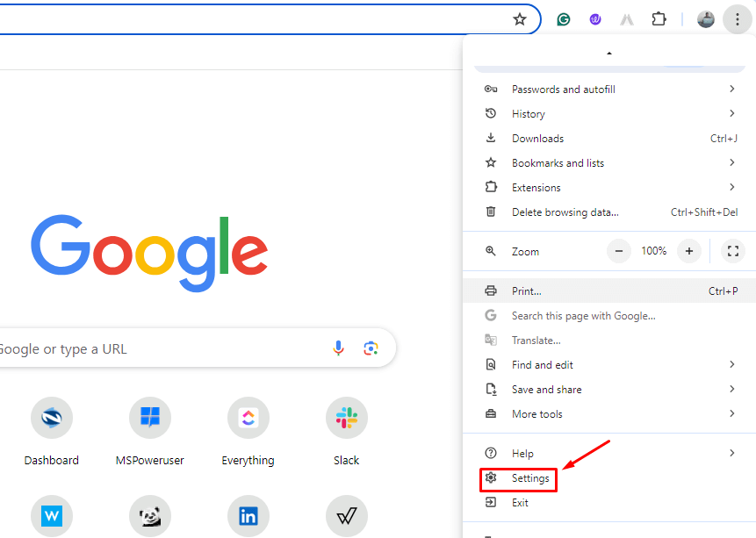Close the three-dot Chrome menu button
This screenshot has height=538, width=756.
pos(738,19)
